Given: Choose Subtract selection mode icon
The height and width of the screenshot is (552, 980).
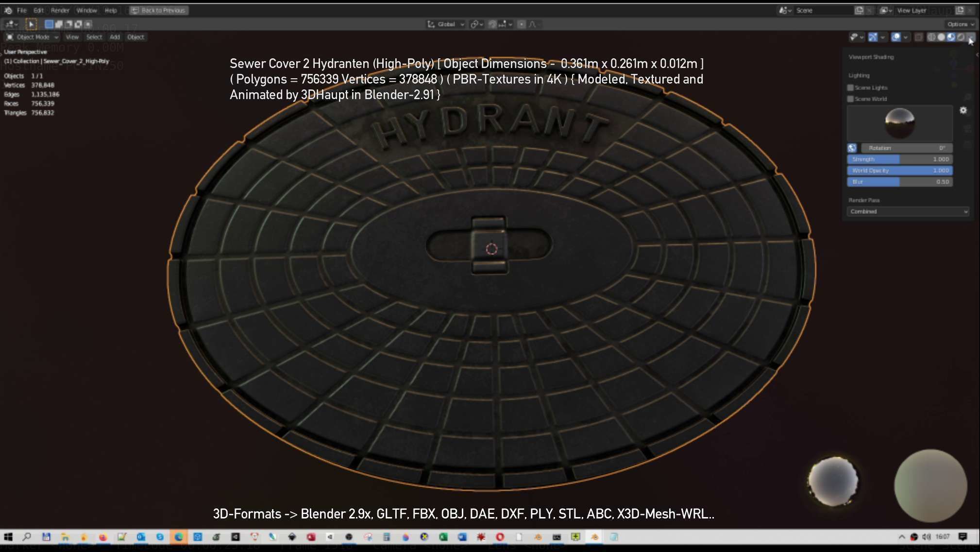Looking at the screenshot, I should pyautogui.click(x=68, y=24).
